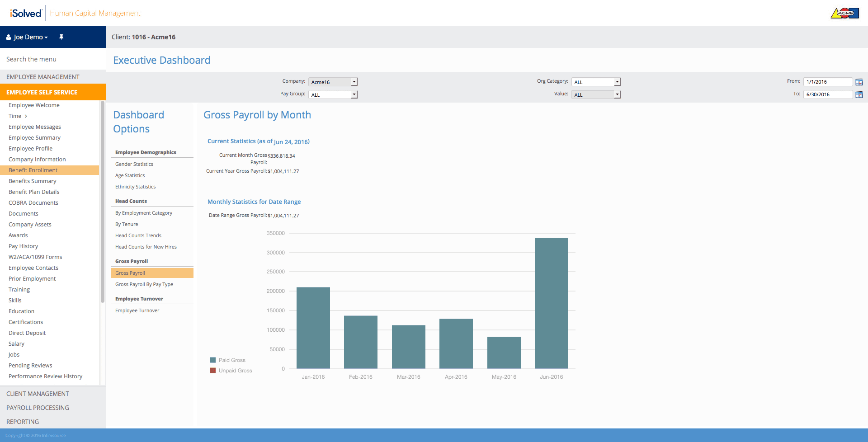Open the Org Category dropdown
Screen dimensions: 868x442
(x=596, y=82)
